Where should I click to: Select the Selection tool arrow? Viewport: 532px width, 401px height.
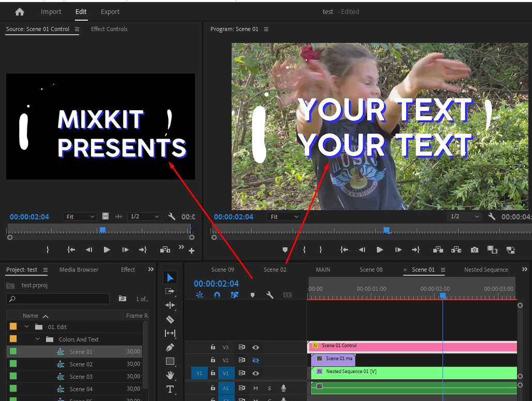[170, 277]
